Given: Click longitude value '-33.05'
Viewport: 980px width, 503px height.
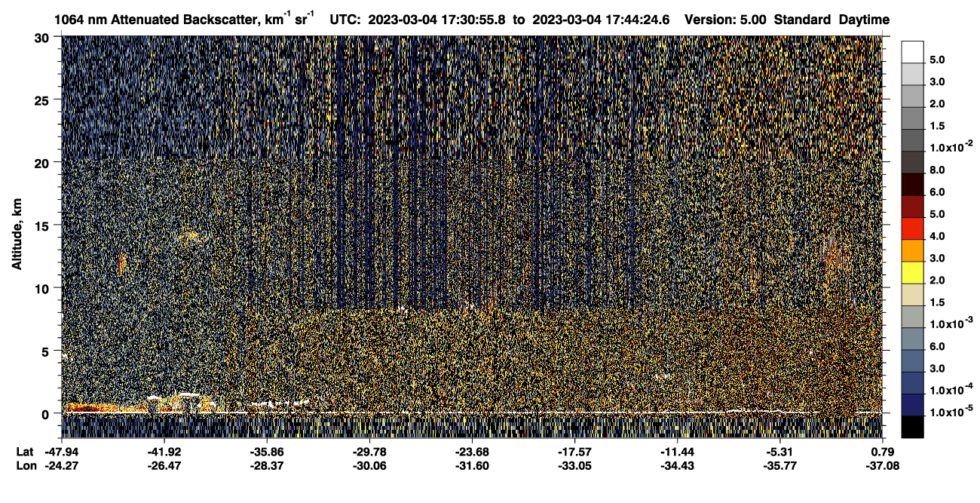Looking at the screenshot, I should (574, 466).
